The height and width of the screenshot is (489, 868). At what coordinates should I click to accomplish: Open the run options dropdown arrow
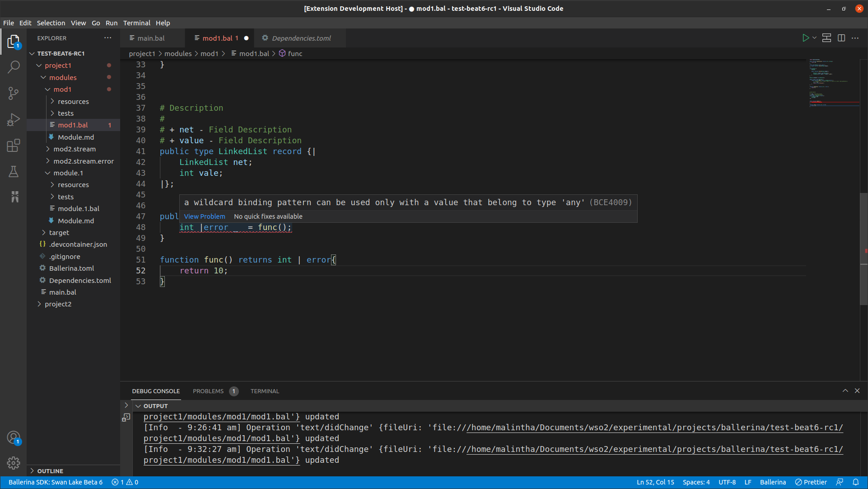click(814, 38)
